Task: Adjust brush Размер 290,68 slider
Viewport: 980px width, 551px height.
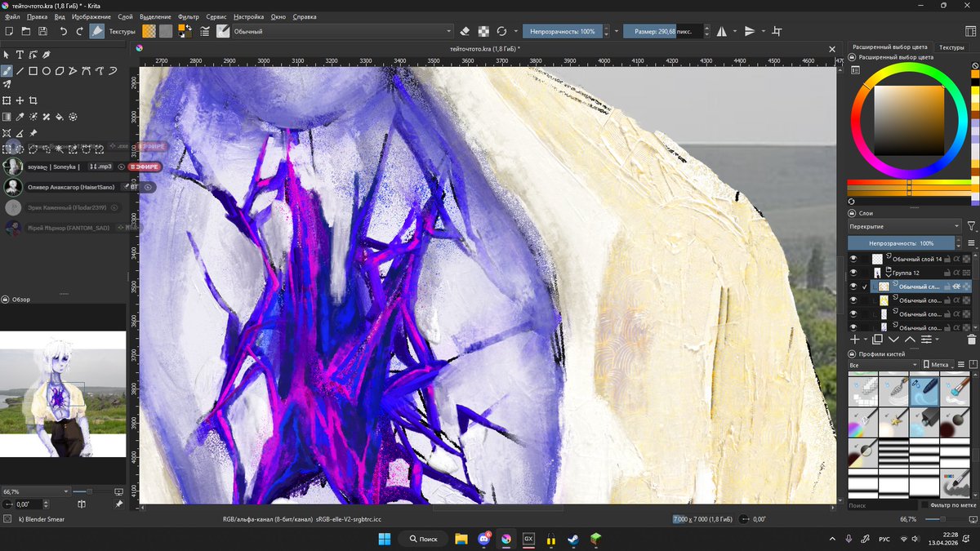Action: click(x=663, y=31)
